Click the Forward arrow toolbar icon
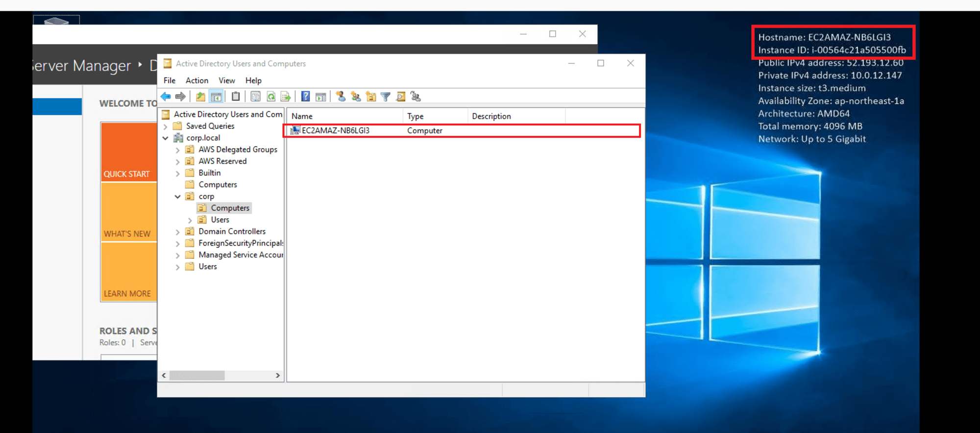 click(180, 97)
